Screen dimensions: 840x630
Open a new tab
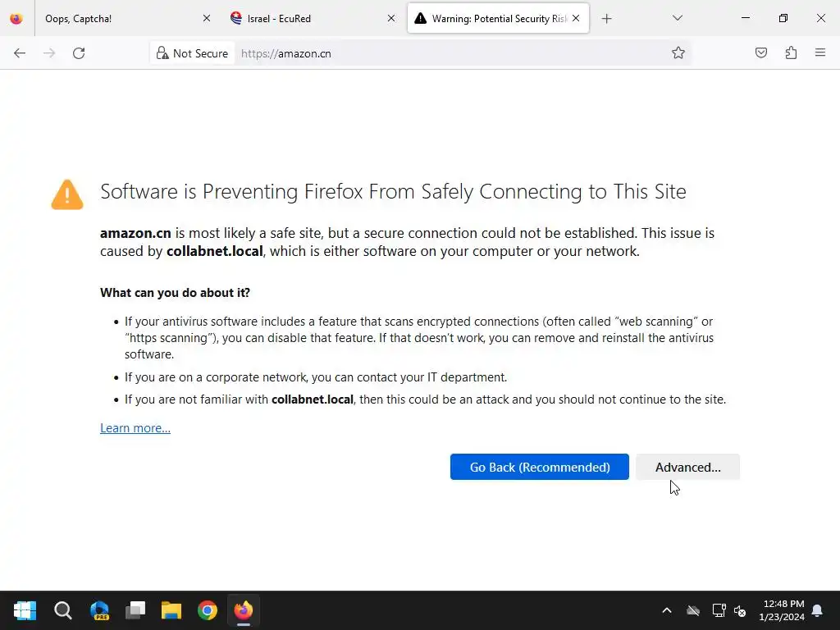(x=607, y=18)
